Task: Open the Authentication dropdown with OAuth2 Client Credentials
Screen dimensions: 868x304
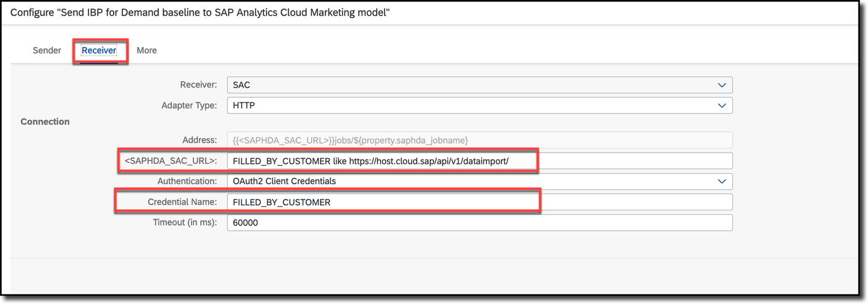Action: click(480, 181)
